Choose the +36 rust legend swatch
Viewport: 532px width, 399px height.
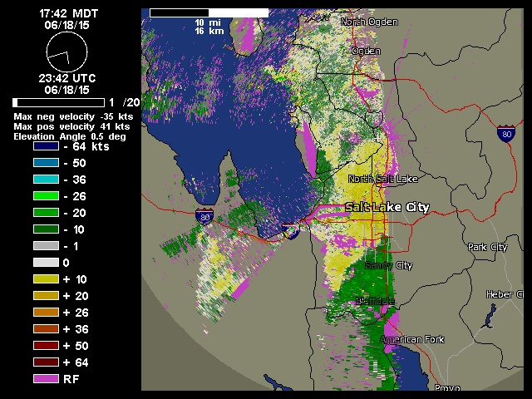click(47, 329)
